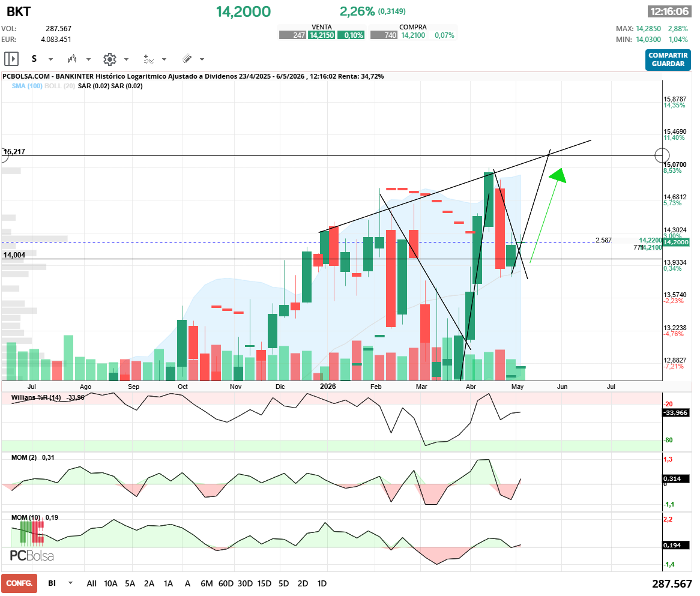Select the A time range
700x596 pixels.
click(x=187, y=583)
